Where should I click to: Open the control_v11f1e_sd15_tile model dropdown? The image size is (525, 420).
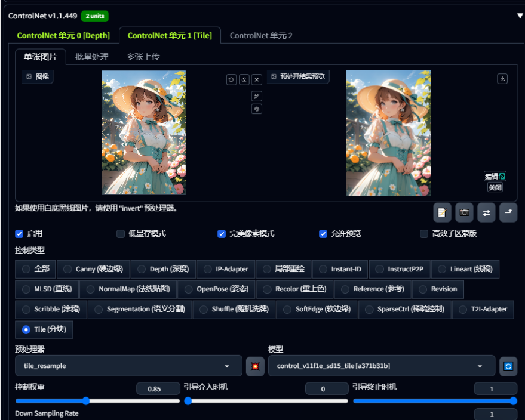pos(382,366)
